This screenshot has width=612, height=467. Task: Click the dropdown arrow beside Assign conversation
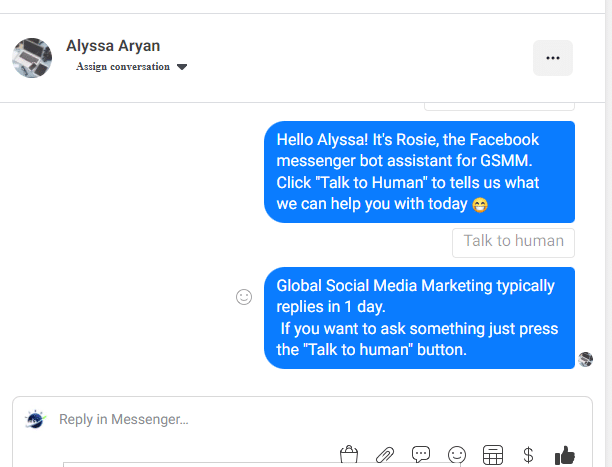(182, 67)
